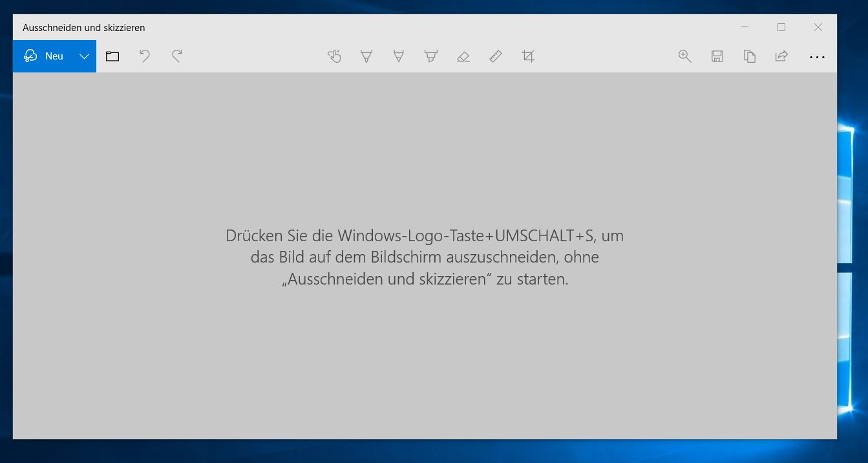Click the Neu button to start a snip
This screenshot has width=868, height=463.
point(44,56)
